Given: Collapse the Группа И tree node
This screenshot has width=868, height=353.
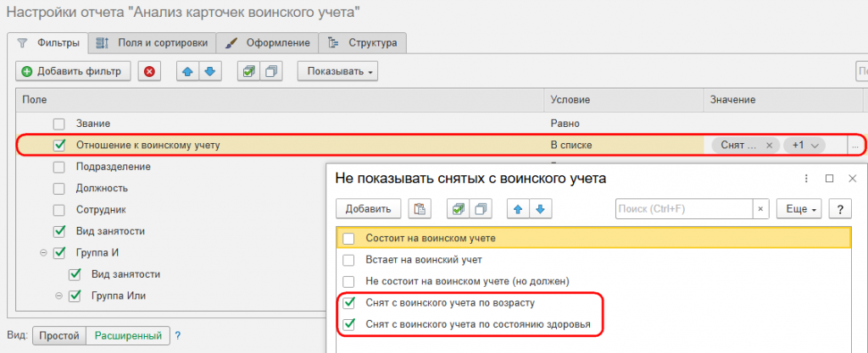Looking at the screenshot, I should (43, 252).
